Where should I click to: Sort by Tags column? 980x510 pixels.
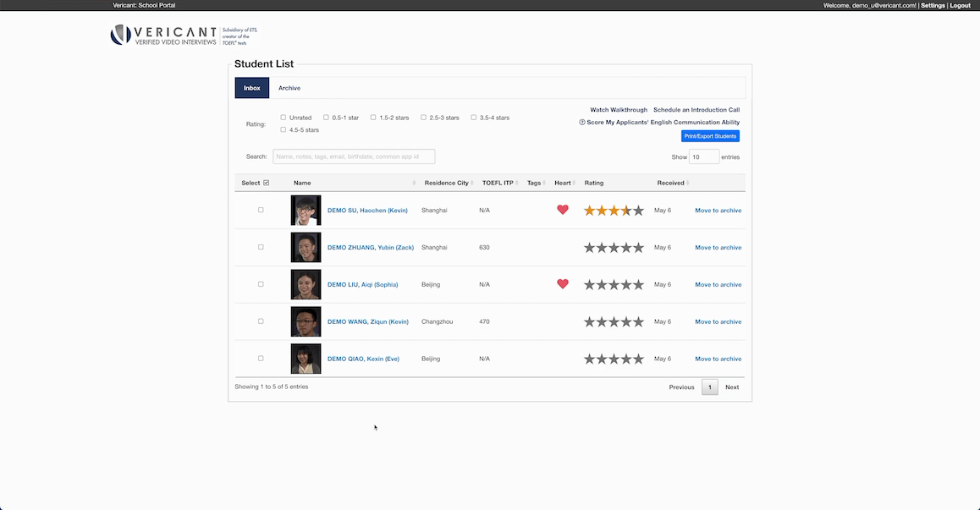pos(534,183)
